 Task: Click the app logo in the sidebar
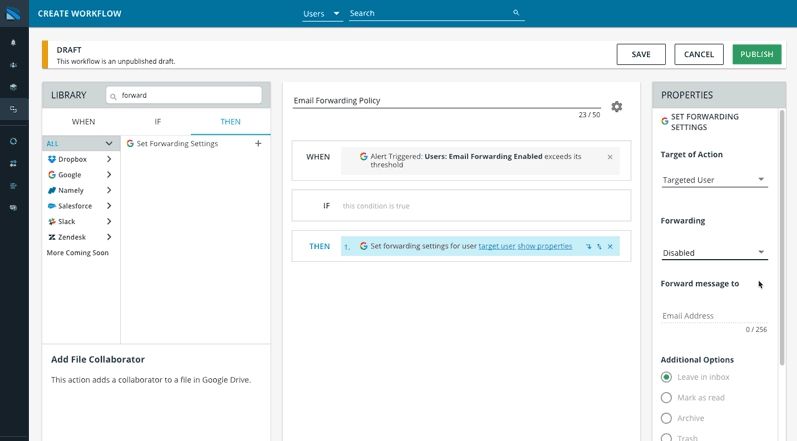click(x=13, y=13)
